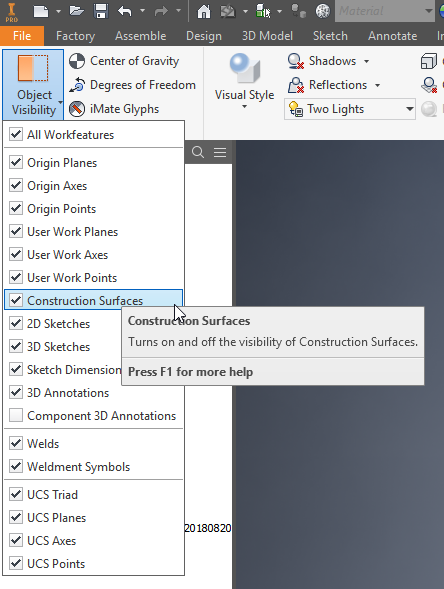Click the browser hamburger menu icon
The width and height of the screenshot is (444, 589).
click(220, 152)
